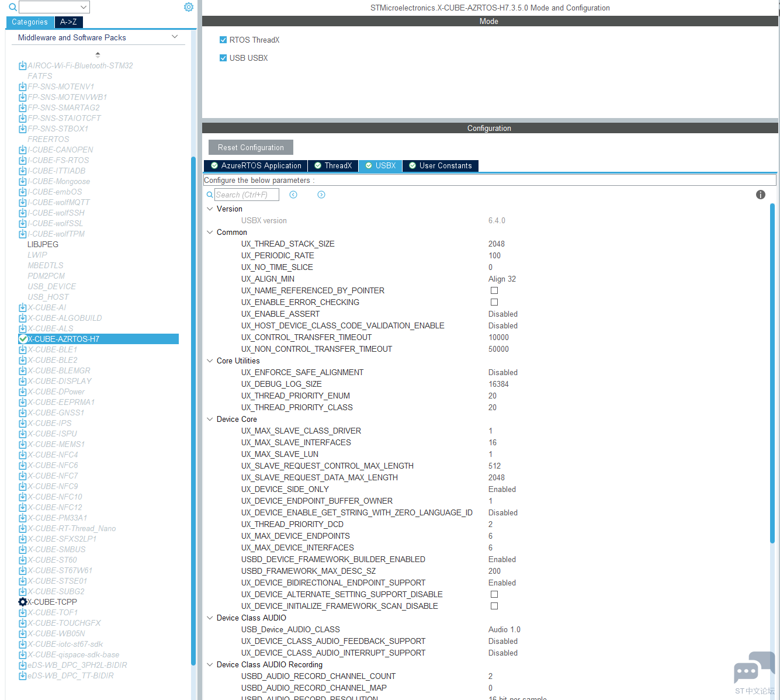Viewport: 780px width, 700px height.
Task: Click download icon beside X-CUBE-GNSS1
Action: click(22, 413)
